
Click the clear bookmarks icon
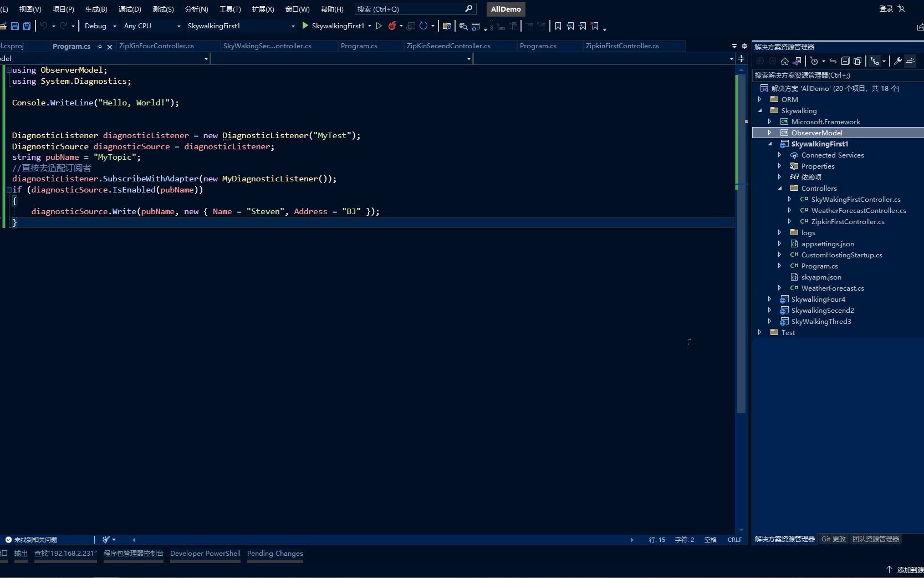click(595, 26)
